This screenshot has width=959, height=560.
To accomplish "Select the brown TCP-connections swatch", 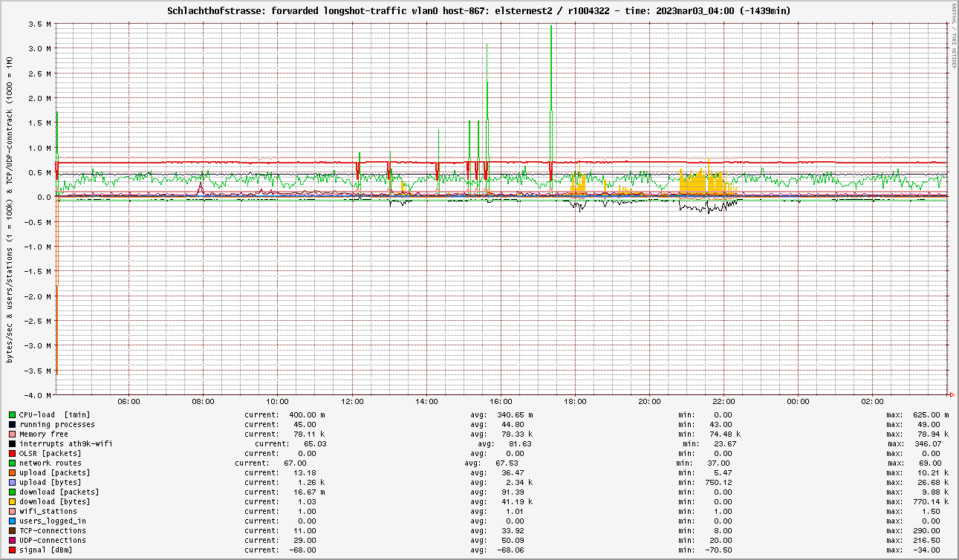I will click(x=13, y=530).
